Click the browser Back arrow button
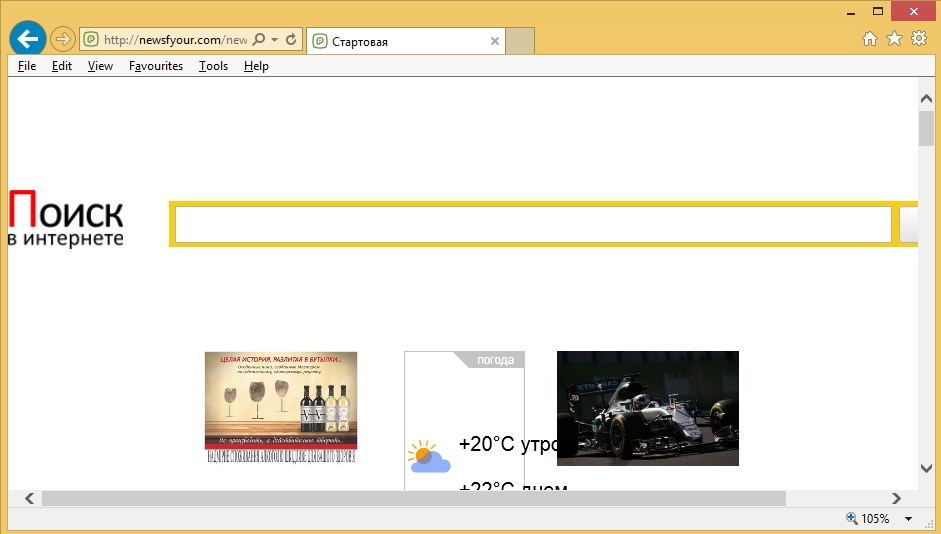 pyautogui.click(x=26, y=39)
